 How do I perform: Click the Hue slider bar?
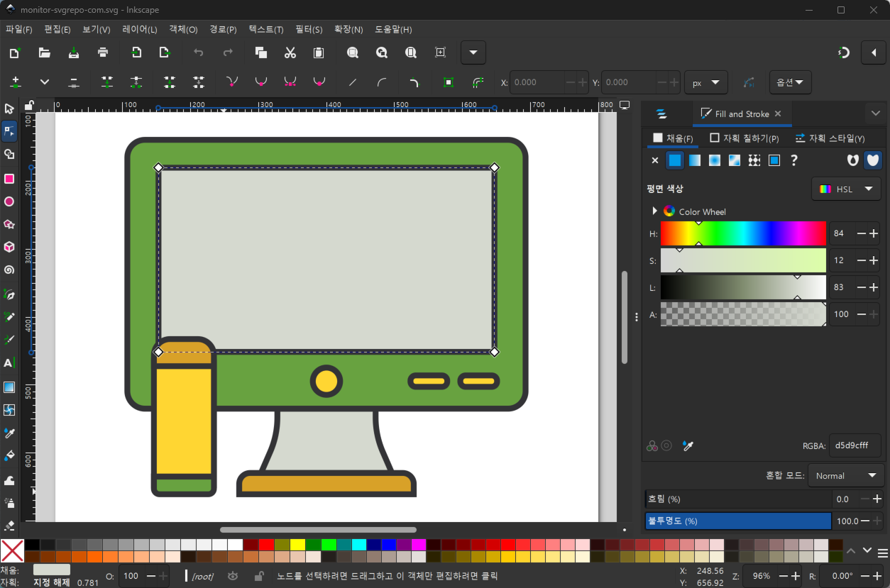pyautogui.click(x=743, y=233)
